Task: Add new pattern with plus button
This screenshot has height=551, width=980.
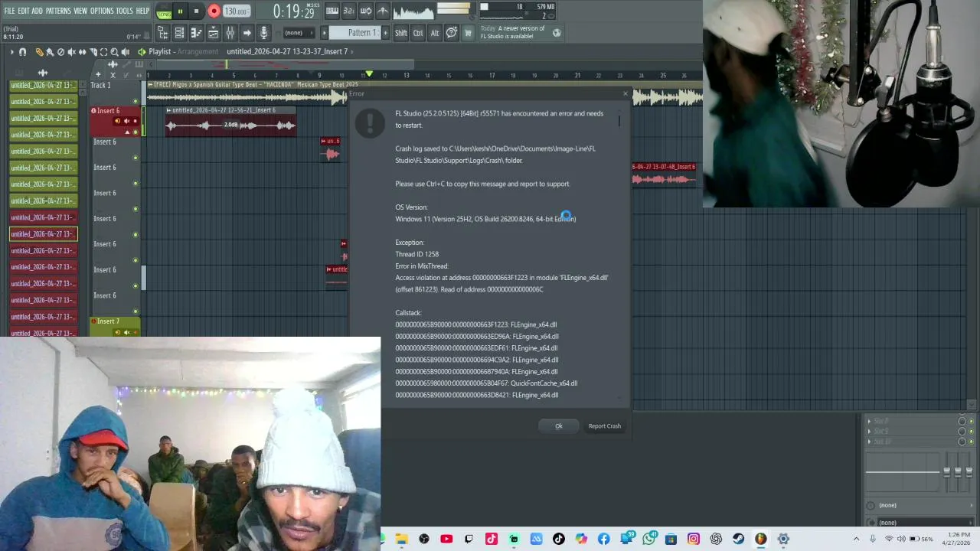Action: (385, 33)
